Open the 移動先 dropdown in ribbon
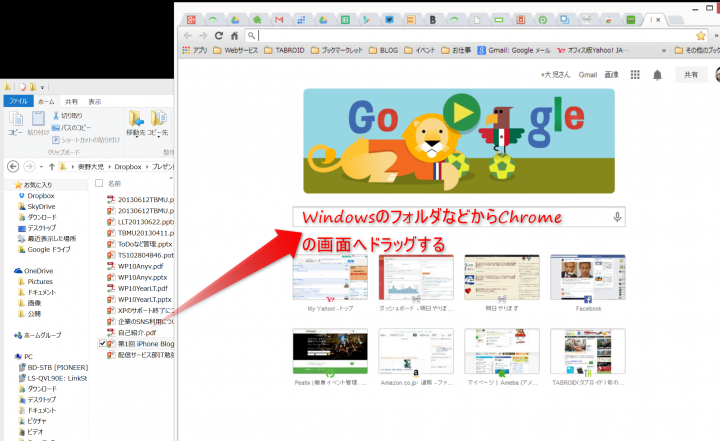The height and width of the screenshot is (441, 720). 136,123
